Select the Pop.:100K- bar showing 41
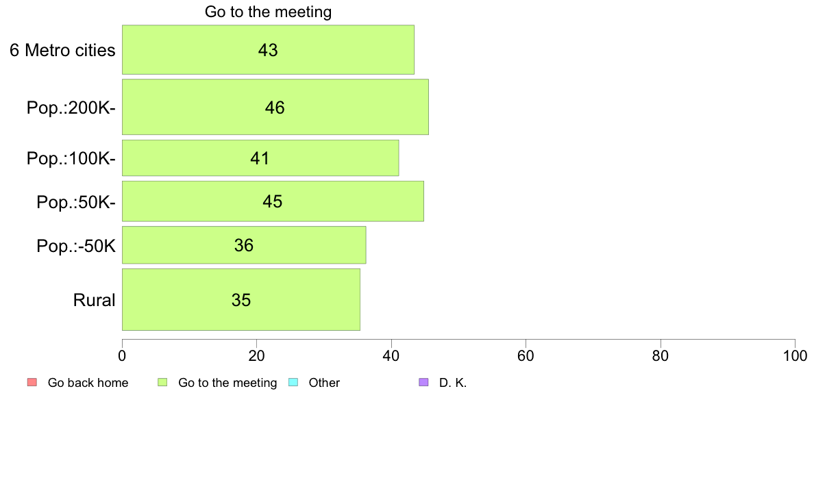This screenshot has height=504, width=814. pos(260,157)
